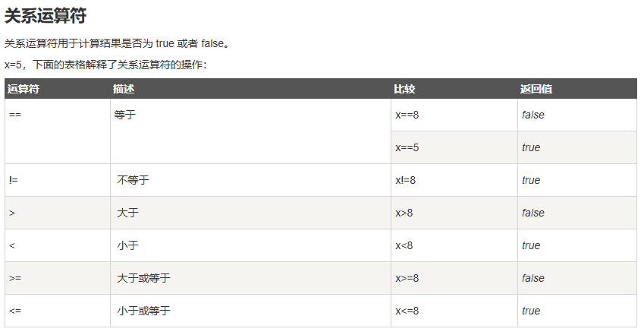This screenshot has width=644, height=335.
Task: Select the x>8 comparison cell
Action: click(404, 213)
